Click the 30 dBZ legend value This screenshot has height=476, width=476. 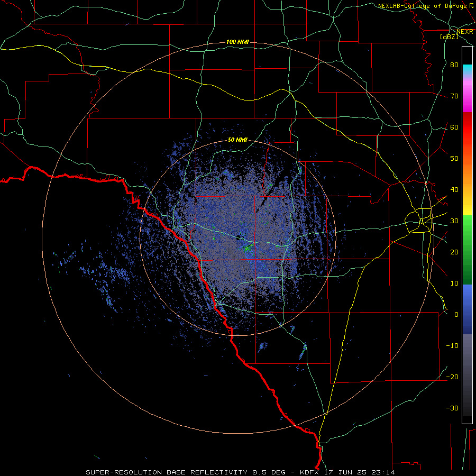(454, 221)
